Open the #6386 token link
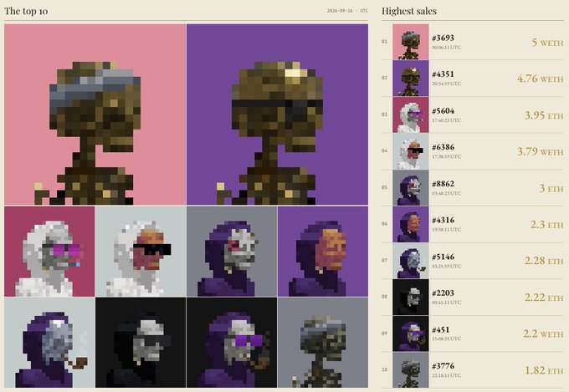 443,147
